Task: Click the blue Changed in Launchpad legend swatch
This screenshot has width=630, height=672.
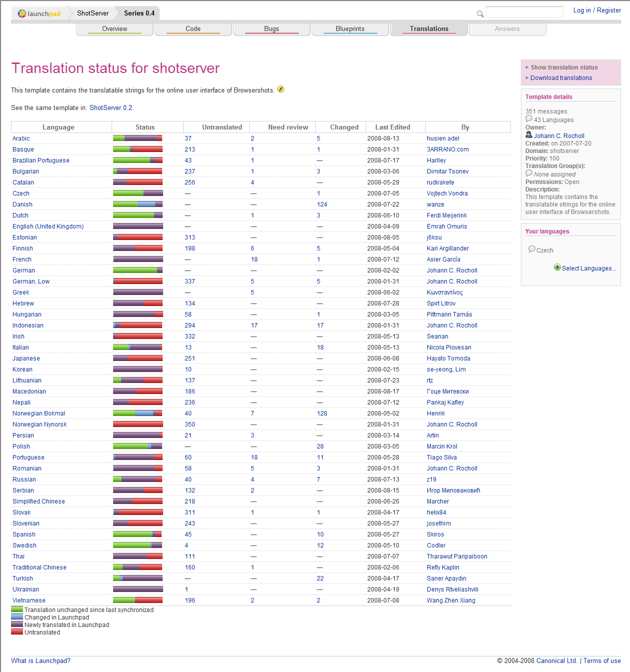Action: 17,617
